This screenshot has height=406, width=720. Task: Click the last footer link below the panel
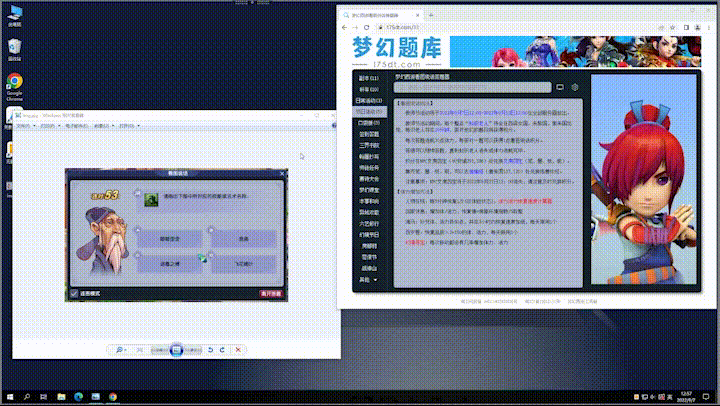582,302
